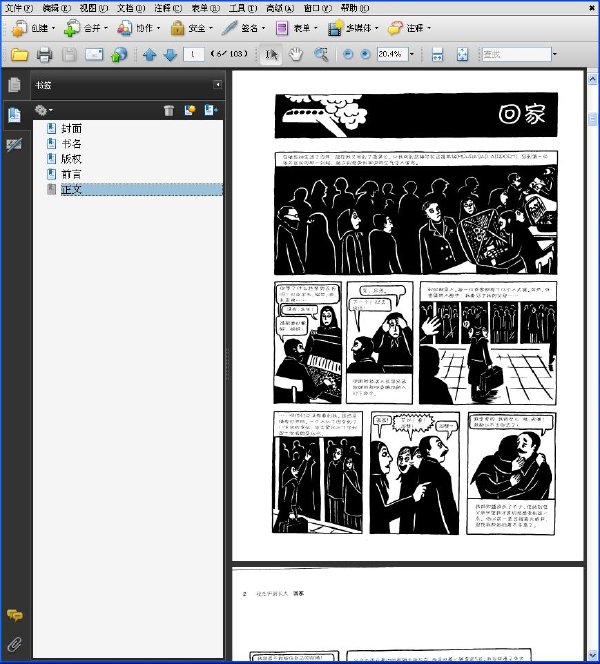
Task: Click the vertical scrollbar up arrow
Action: 592,79
